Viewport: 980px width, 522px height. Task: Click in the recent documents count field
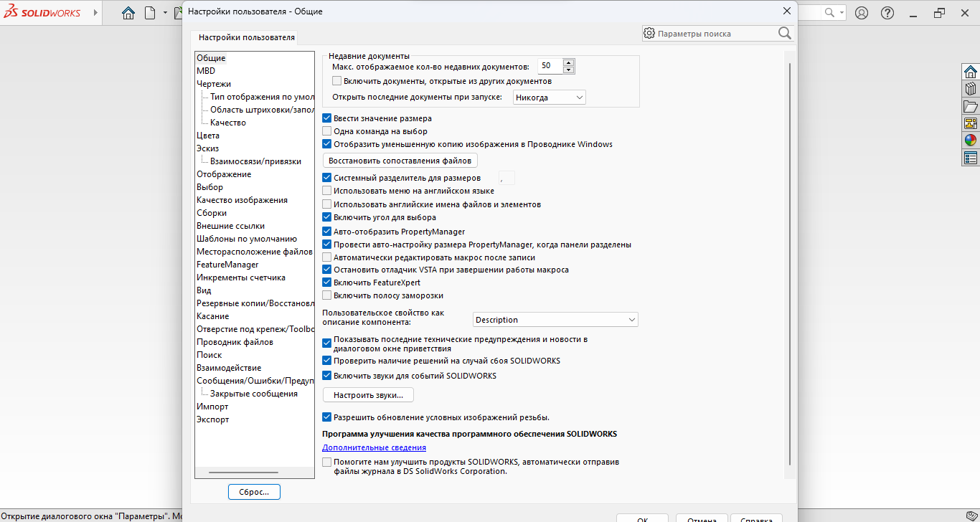click(550, 66)
